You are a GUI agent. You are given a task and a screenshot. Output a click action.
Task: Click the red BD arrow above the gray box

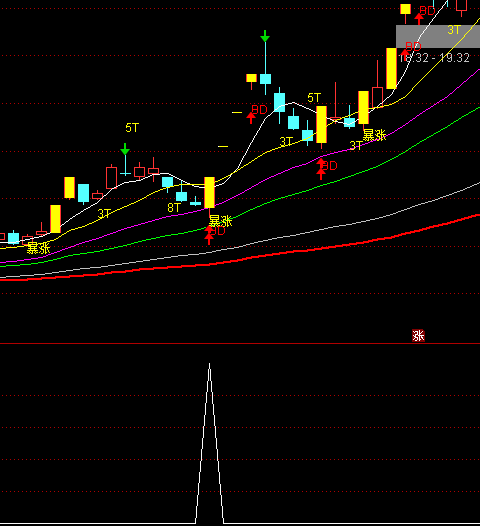pyautogui.click(x=419, y=18)
